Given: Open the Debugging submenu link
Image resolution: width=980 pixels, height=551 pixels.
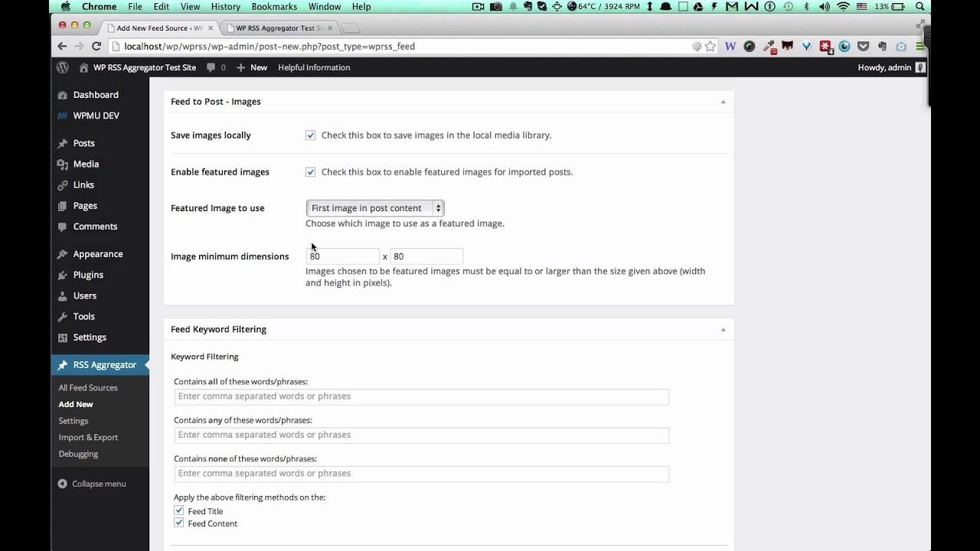Looking at the screenshot, I should pyautogui.click(x=78, y=454).
